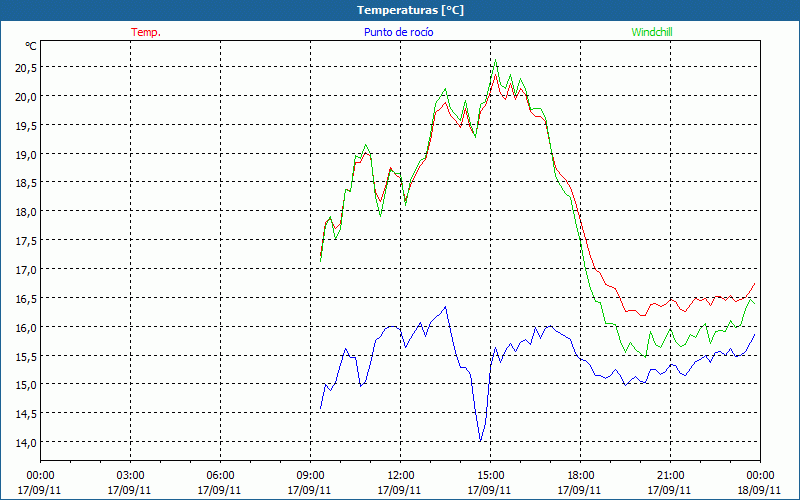Click the 20,5 y-axis value
This screenshot has width=800, height=500.
(25, 68)
